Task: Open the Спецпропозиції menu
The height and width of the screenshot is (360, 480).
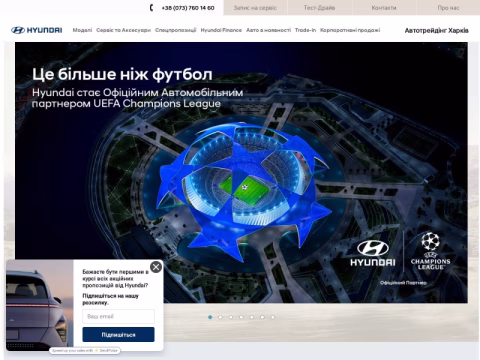Action: pyautogui.click(x=175, y=30)
